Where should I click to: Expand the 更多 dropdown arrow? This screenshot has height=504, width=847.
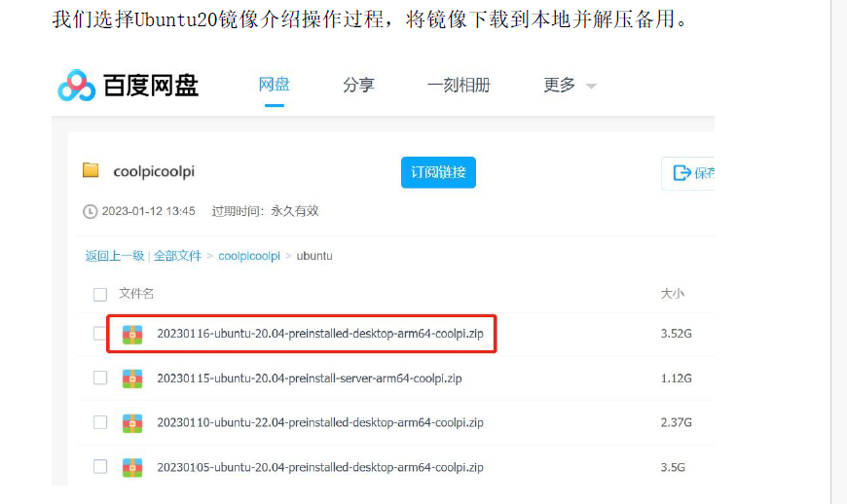click(x=591, y=87)
